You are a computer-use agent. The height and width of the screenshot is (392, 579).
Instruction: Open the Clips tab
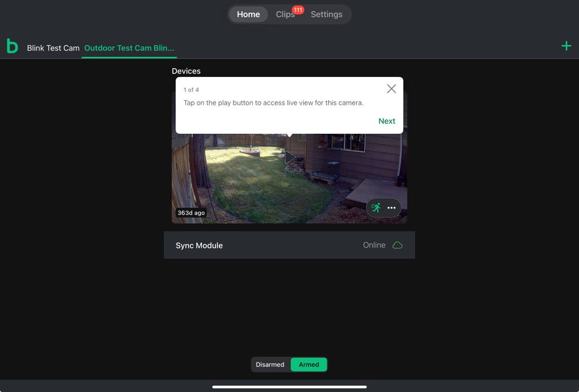(285, 15)
